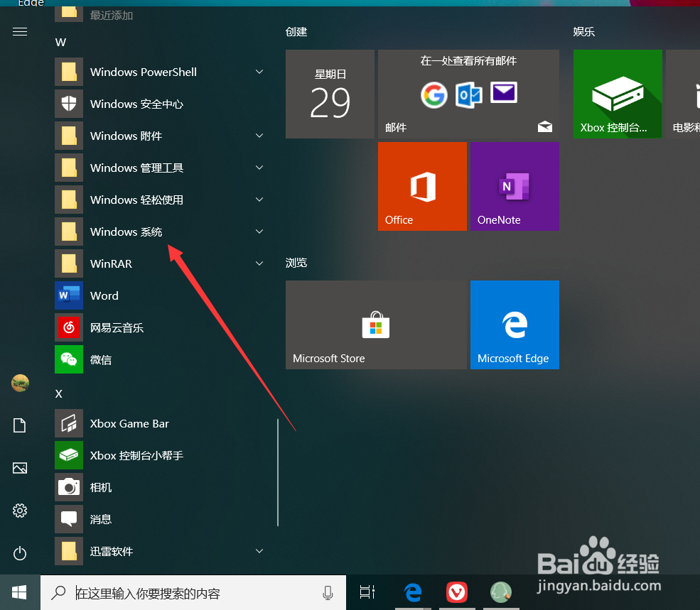The height and width of the screenshot is (610, 700).
Task: Expand Windows PowerShell folder chevron
Action: (x=259, y=72)
